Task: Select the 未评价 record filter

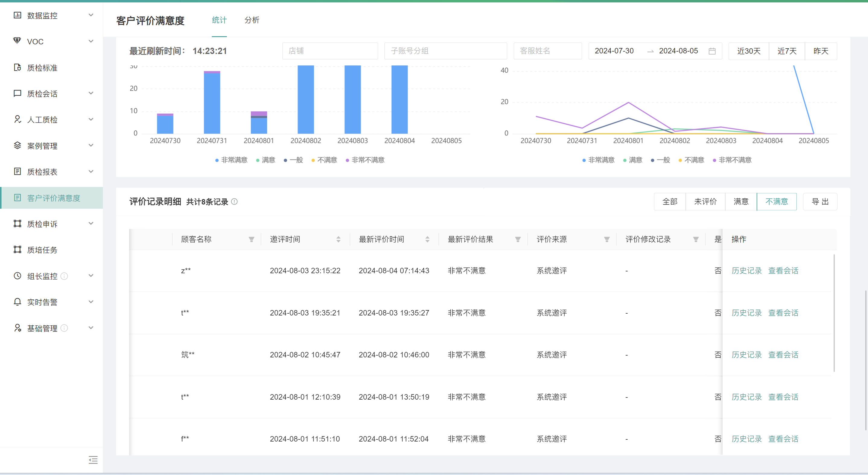Action: (705, 201)
